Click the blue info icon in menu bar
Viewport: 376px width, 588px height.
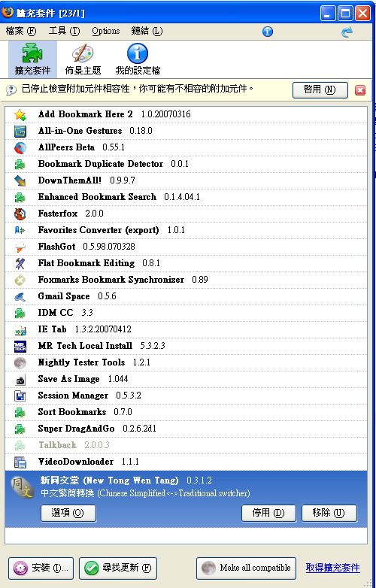point(268,32)
